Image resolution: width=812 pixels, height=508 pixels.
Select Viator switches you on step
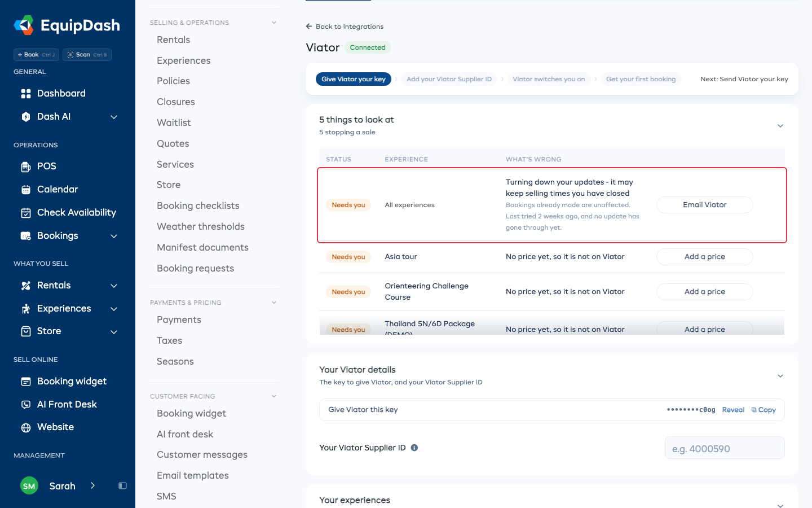click(549, 79)
